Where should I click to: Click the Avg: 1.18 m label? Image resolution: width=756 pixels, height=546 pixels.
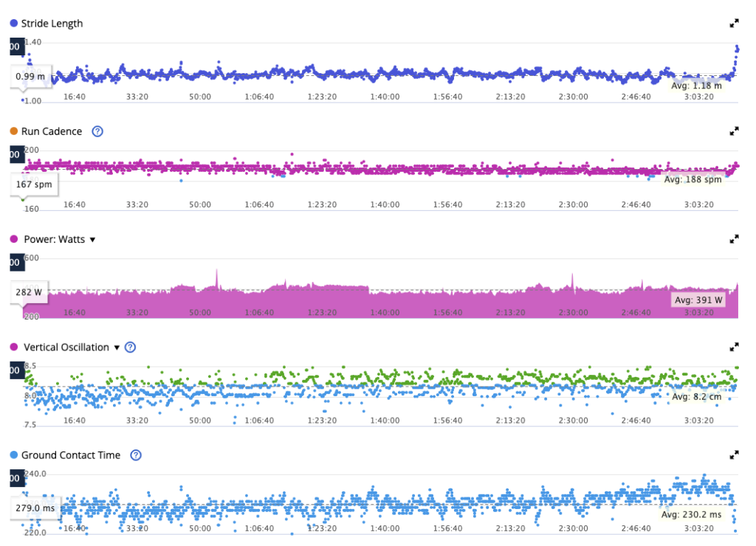697,86
